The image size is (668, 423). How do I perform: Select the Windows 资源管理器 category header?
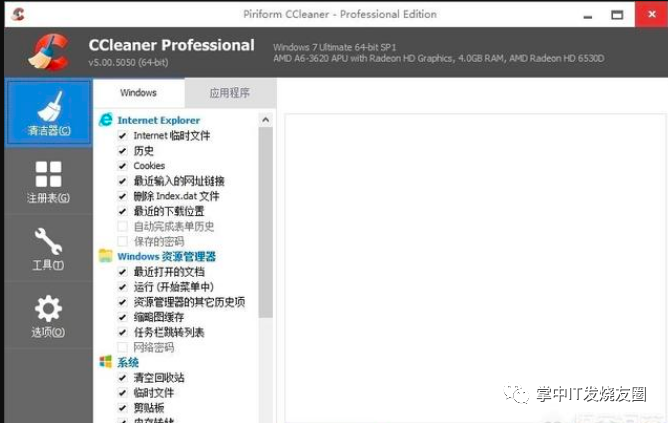click(x=167, y=256)
